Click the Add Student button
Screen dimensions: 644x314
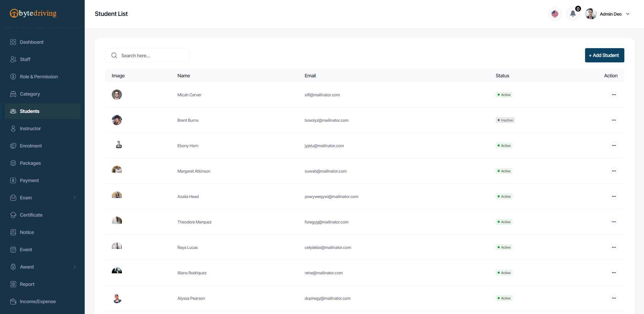tap(604, 55)
